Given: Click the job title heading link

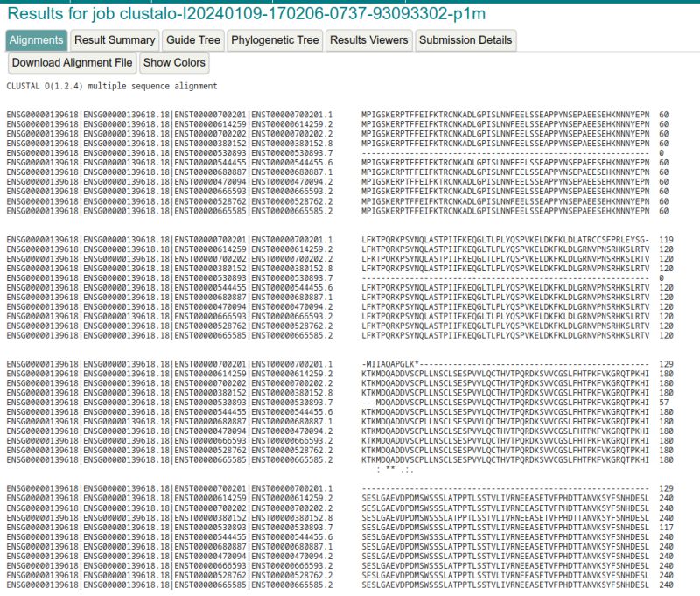Looking at the screenshot, I should pos(245,11).
